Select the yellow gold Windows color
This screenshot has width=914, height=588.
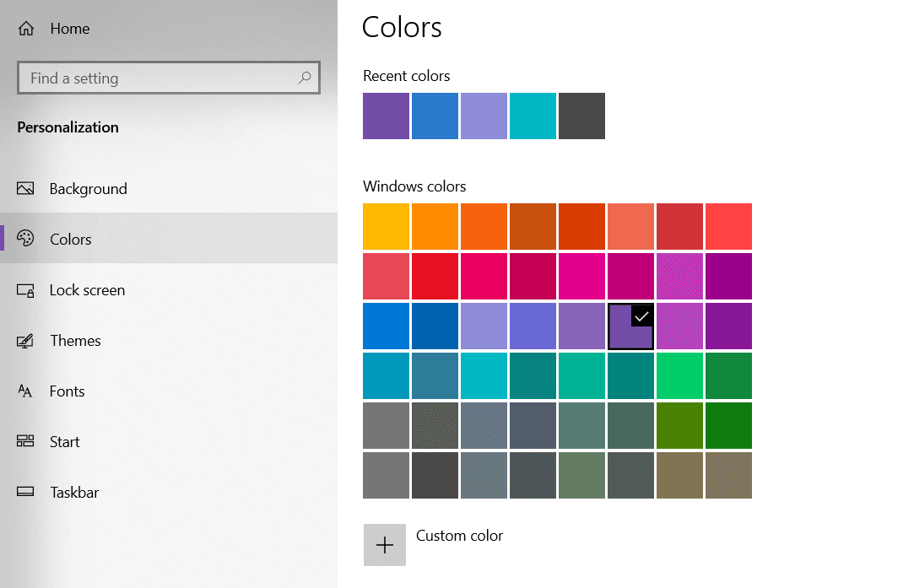(386, 227)
